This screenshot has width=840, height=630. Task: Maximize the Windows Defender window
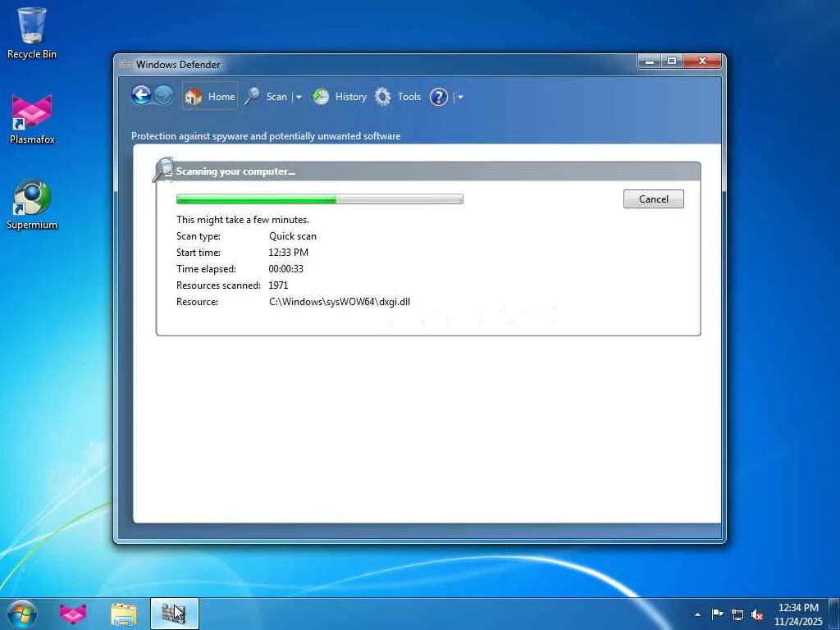coord(672,61)
